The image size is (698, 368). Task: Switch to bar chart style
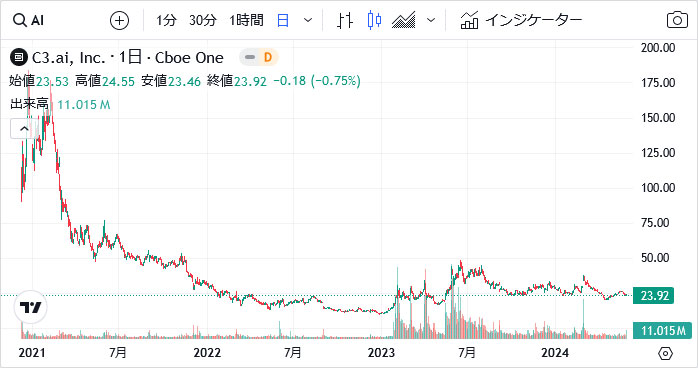click(345, 20)
